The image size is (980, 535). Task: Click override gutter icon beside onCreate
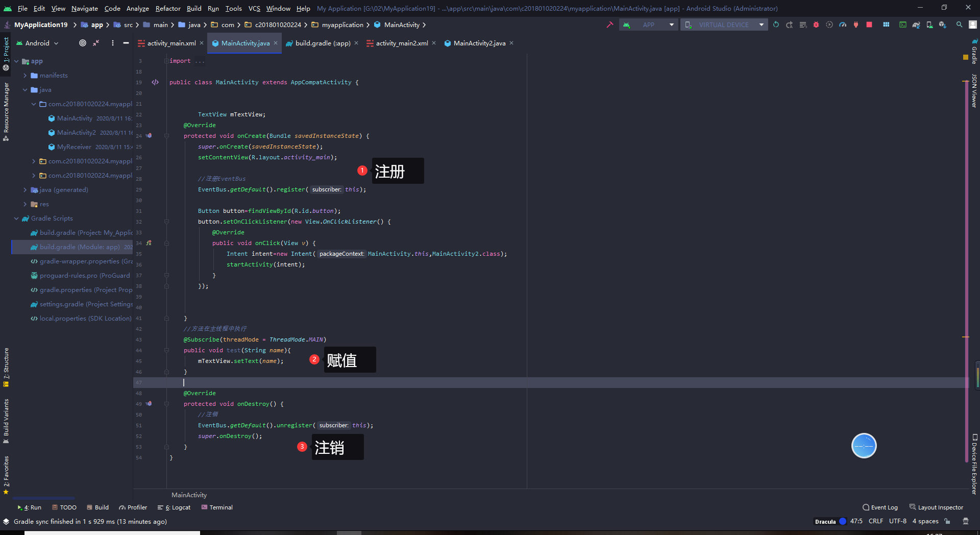click(149, 136)
